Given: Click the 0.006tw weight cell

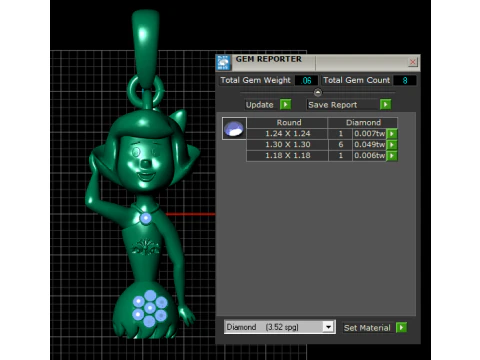Looking at the screenshot, I should pyautogui.click(x=369, y=156).
